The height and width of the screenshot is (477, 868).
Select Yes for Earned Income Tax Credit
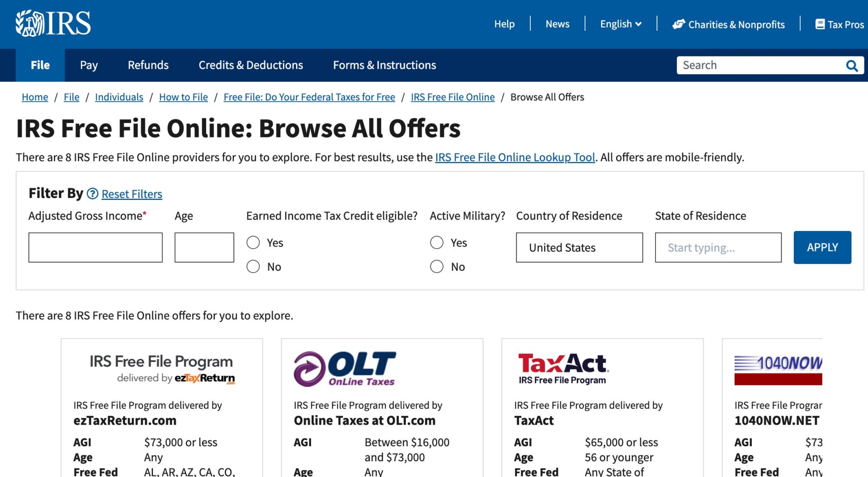coord(253,243)
